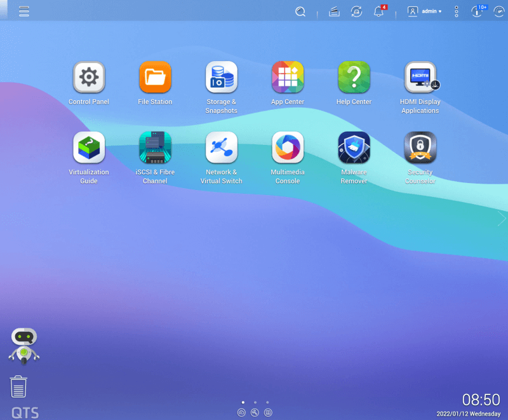The height and width of the screenshot is (420, 508).
Task: Run Malware Remover
Action: coord(354,147)
